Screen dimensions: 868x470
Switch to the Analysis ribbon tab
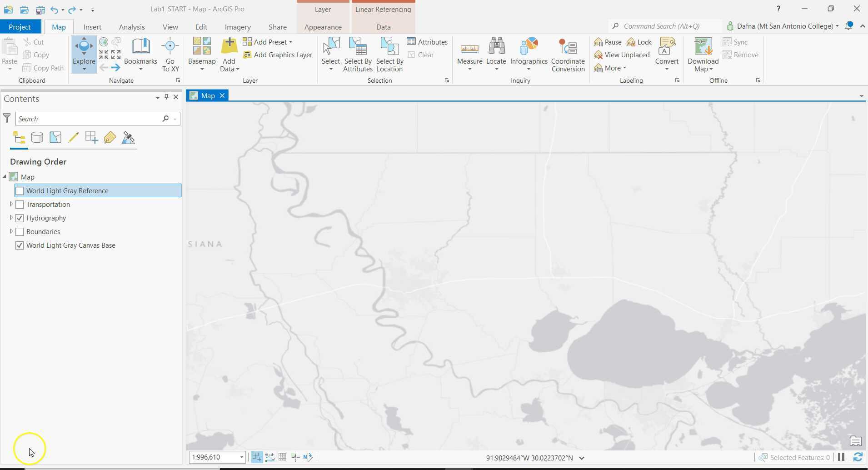pyautogui.click(x=132, y=27)
